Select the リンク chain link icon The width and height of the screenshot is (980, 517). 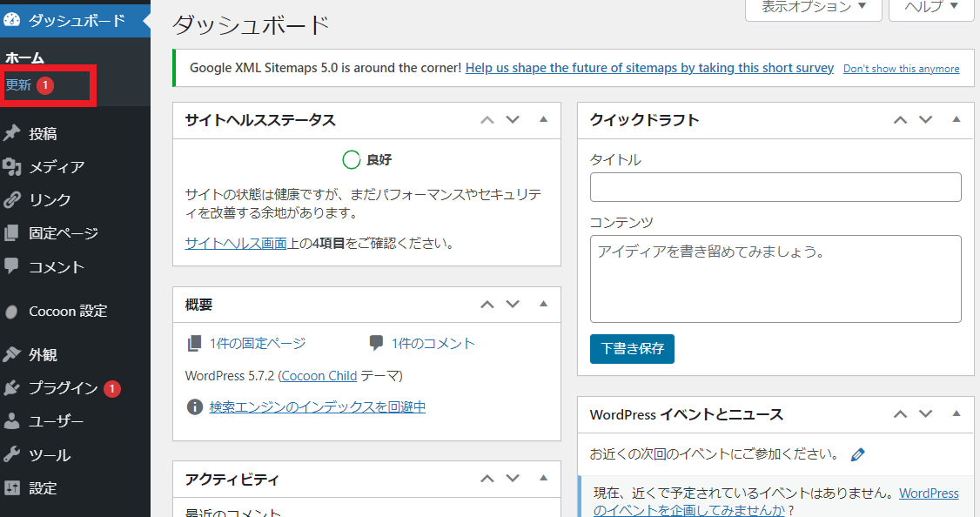click(x=12, y=199)
